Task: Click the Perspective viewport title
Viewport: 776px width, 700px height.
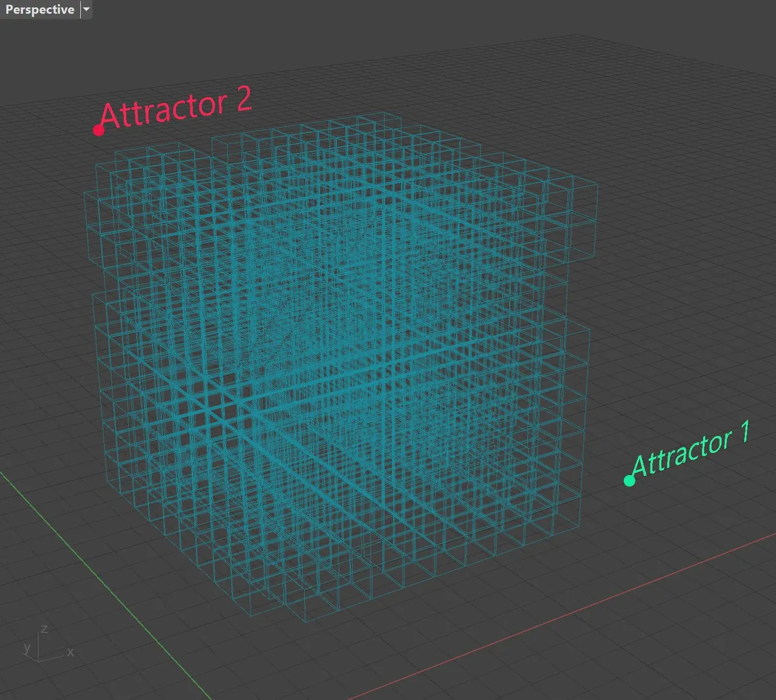Action: pos(39,10)
